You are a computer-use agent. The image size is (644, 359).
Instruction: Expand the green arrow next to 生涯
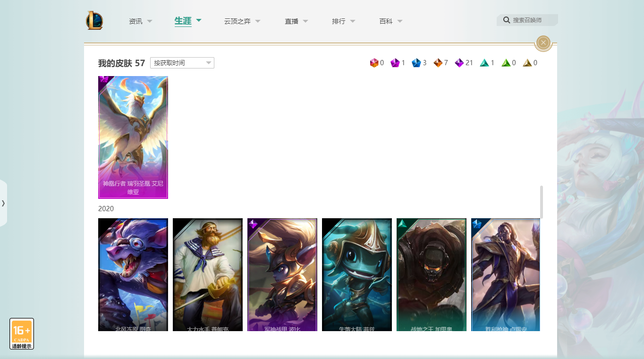point(199,20)
